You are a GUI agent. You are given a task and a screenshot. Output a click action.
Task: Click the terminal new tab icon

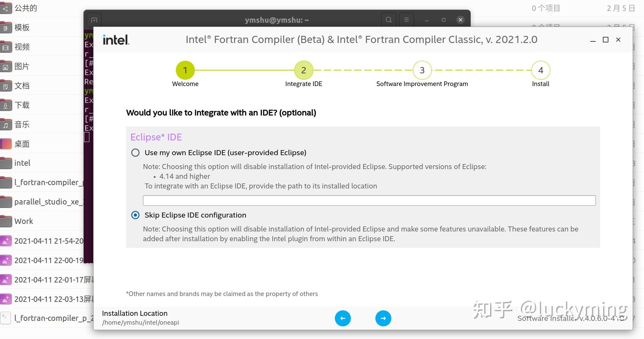[x=94, y=20]
